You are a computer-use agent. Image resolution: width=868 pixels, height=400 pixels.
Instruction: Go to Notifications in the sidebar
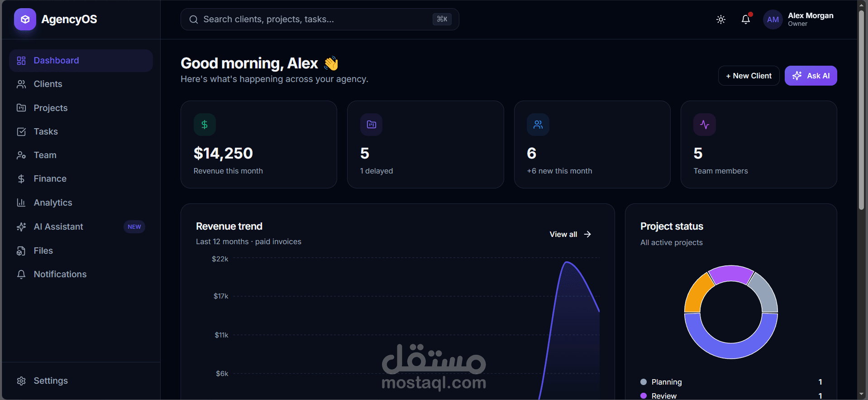coord(81,275)
